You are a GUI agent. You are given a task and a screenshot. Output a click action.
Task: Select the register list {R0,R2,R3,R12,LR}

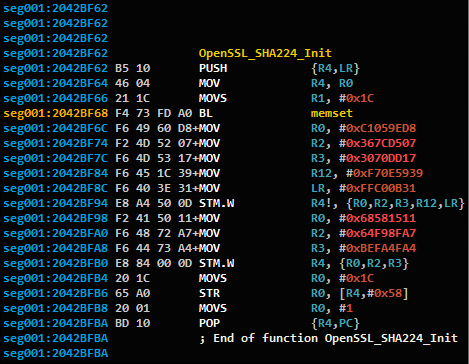pos(405,203)
